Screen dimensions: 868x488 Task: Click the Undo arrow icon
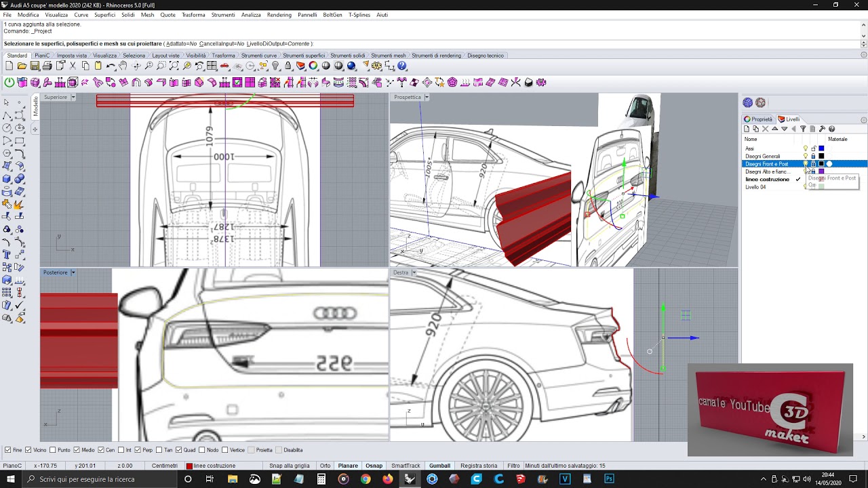coord(111,66)
